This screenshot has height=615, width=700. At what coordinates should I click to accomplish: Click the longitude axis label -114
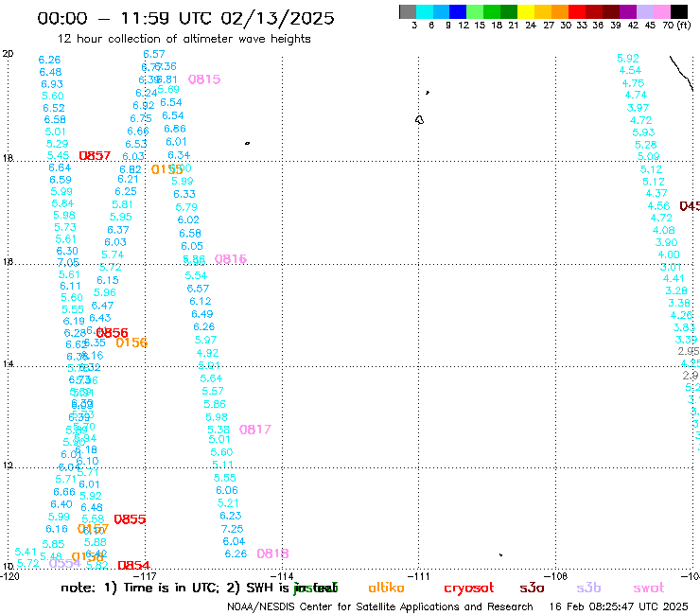(x=283, y=576)
